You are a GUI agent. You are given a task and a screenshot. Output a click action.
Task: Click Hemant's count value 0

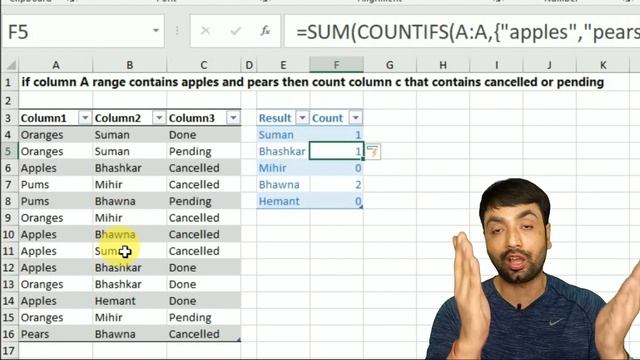(x=358, y=201)
